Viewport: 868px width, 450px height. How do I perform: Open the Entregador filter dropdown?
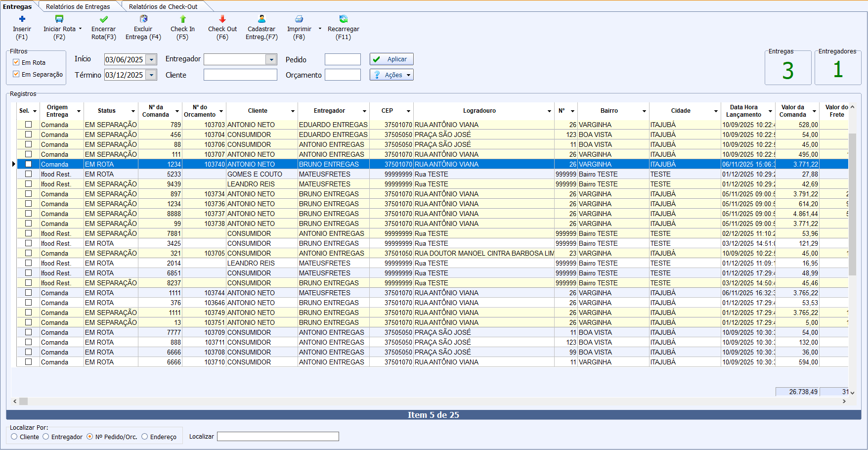coord(271,60)
